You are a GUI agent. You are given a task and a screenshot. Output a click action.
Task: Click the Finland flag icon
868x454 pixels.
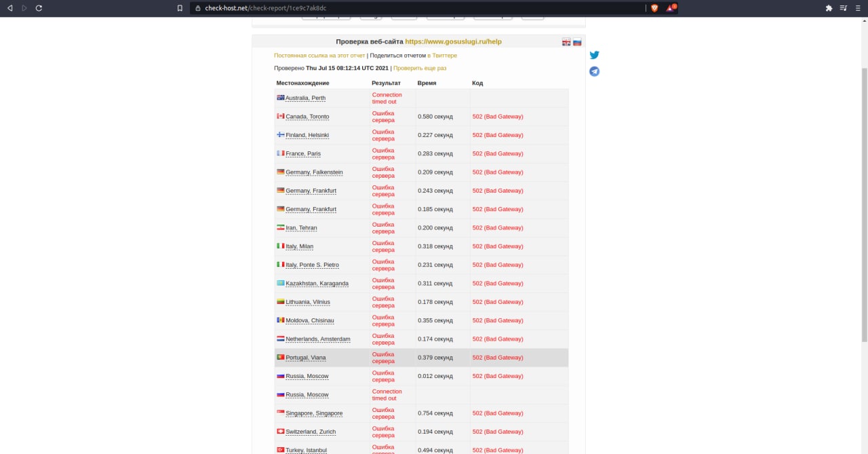[x=281, y=134]
